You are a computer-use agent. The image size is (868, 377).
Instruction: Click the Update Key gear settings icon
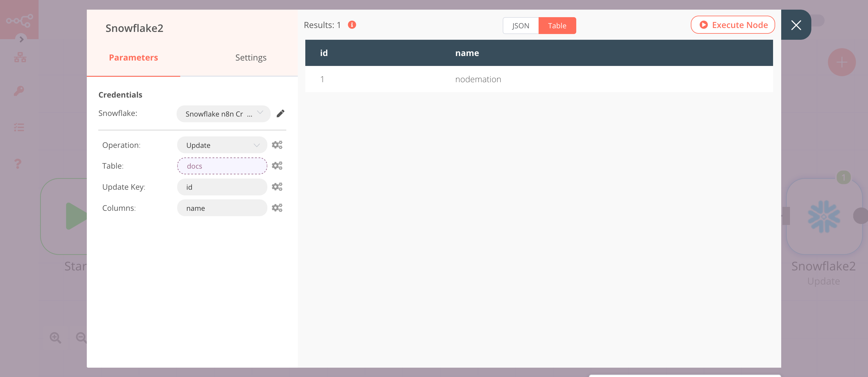click(x=277, y=187)
